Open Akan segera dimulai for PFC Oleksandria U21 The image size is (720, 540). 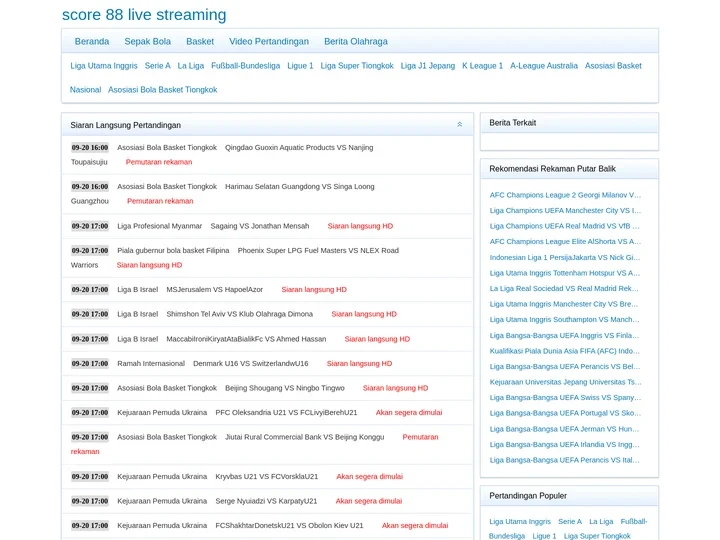click(409, 412)
